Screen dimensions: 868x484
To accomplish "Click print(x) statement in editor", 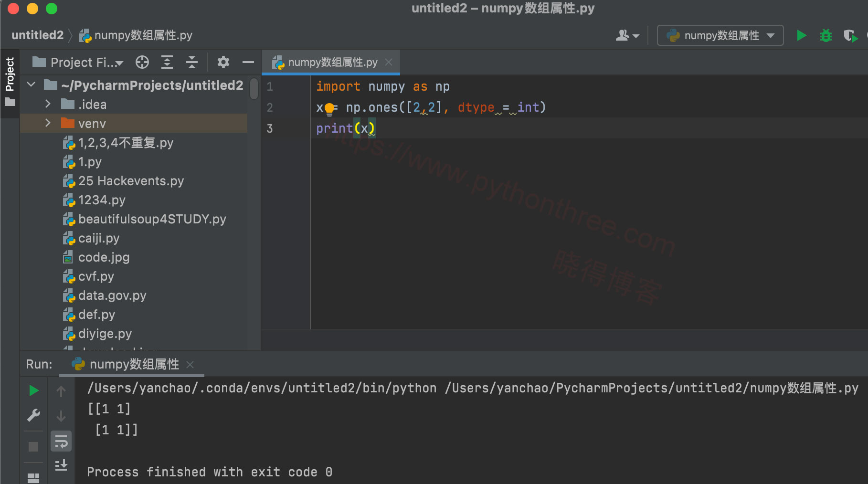I will tap(346, 128).
